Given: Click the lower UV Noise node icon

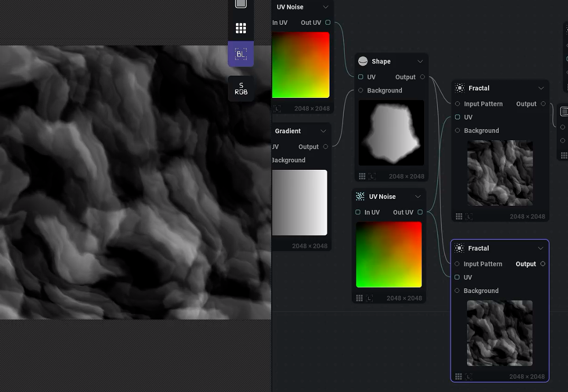Looking at the screenshot, I should 360,196.
